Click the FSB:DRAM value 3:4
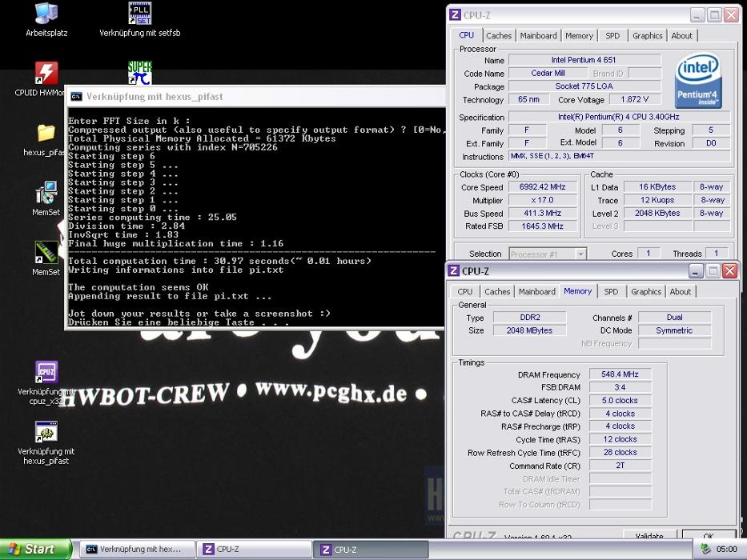 (x=620, y=388)
